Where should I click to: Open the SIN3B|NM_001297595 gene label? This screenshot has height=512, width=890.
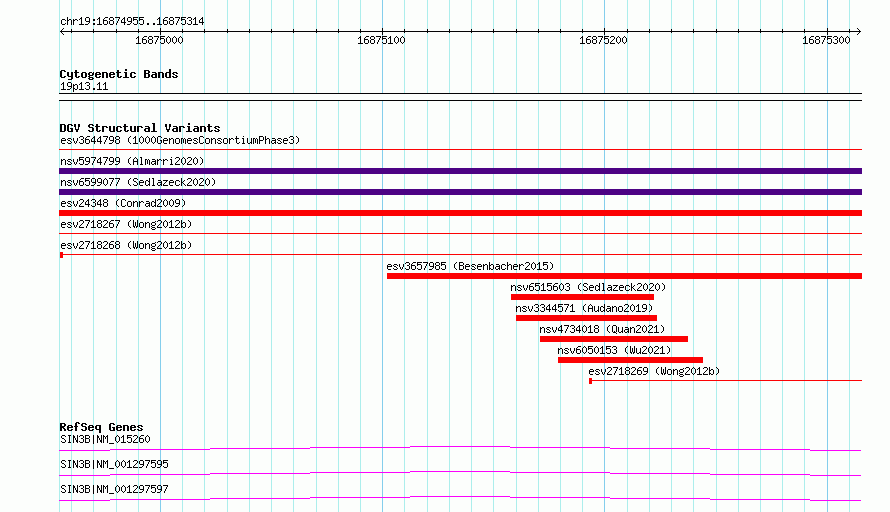[114, 464]
